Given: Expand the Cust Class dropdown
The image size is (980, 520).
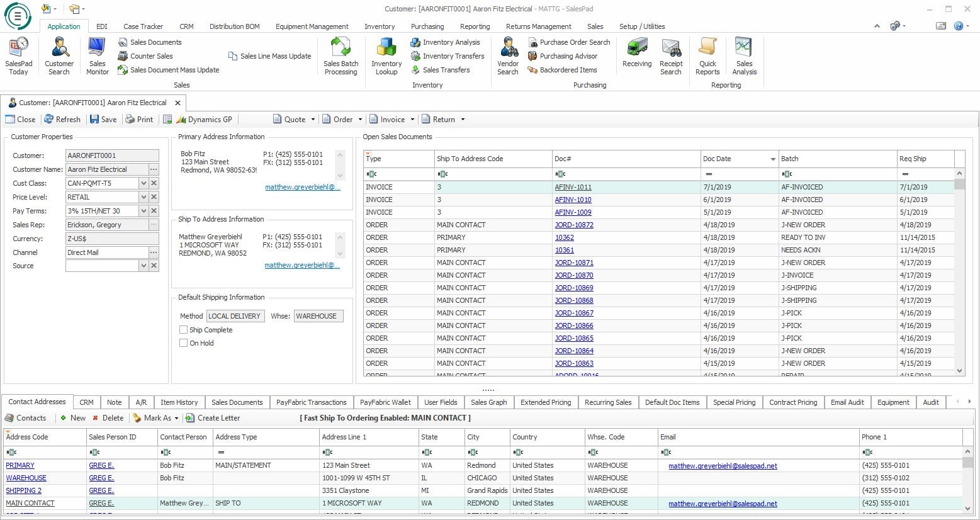Looking at the screenshot, I should pos(144,183).
